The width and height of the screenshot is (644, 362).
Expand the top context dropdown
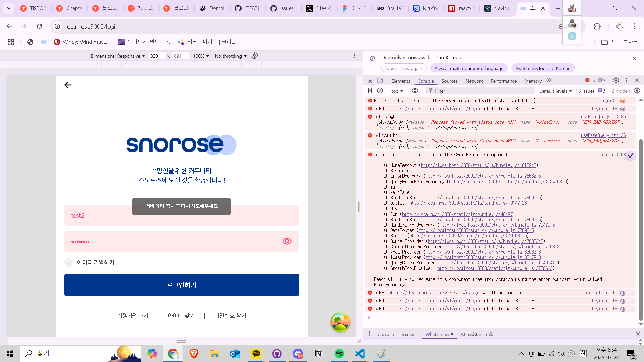point(397,91)
